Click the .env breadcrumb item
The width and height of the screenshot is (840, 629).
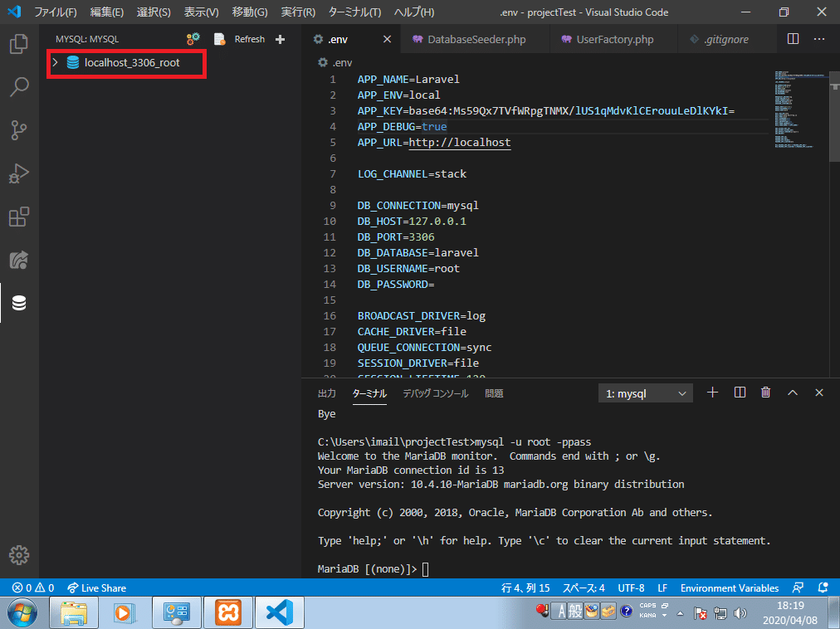pos(335,63)
